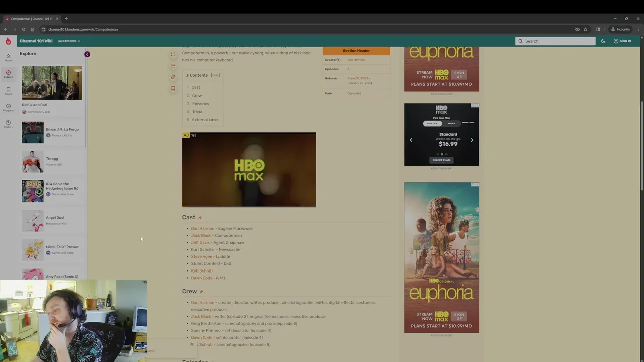Go to previous plan in HBO ad carousel
The width and height of the screenshot is (644, 362).
pos(411,140)
